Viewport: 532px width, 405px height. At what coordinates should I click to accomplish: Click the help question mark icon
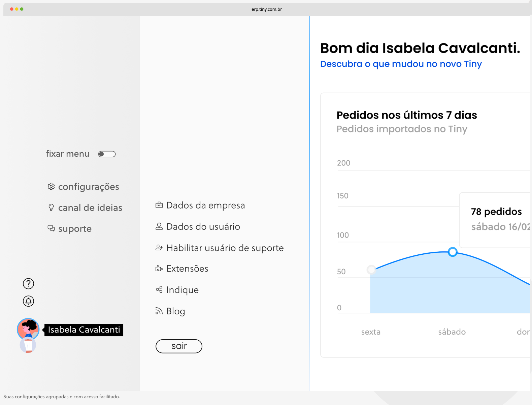[28, 284]
